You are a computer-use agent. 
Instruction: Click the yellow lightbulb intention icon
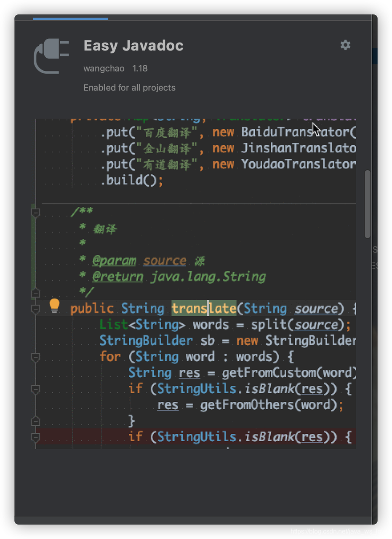pyautogui.click(x=54, y=306)
